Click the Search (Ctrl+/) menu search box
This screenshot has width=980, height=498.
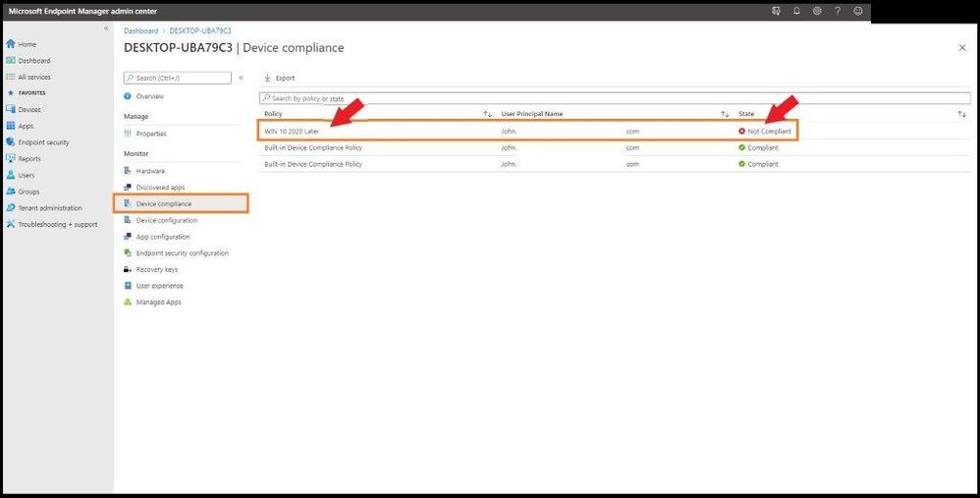(178, 79)
